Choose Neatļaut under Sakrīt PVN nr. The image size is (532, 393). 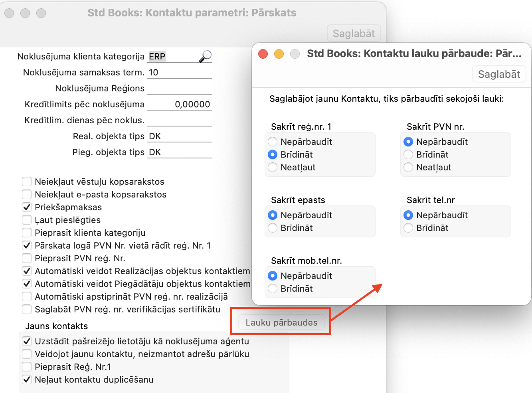click(x=408, y=167)
